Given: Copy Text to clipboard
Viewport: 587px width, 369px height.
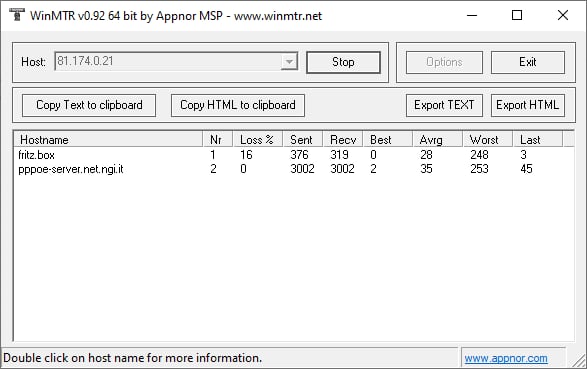Looking at the screenshot, I should tap(89, 105).
